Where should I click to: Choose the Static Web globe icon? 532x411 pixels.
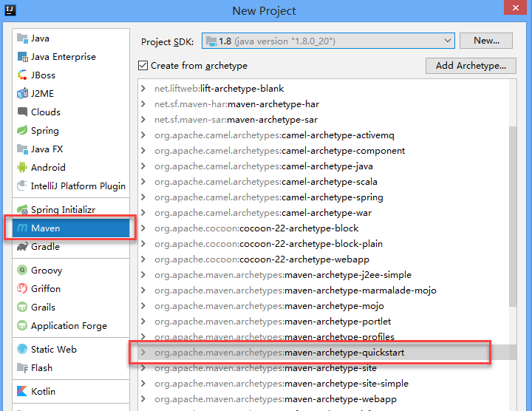coord(22,349)
